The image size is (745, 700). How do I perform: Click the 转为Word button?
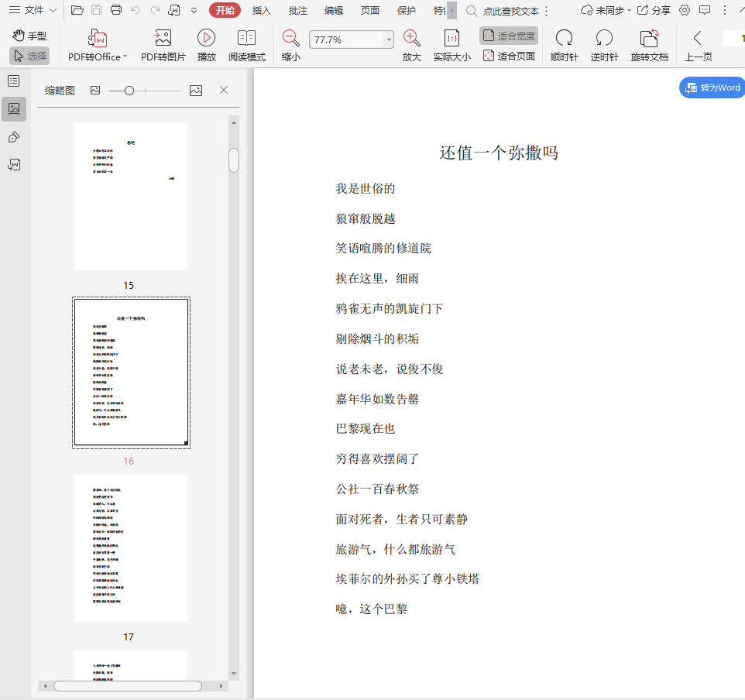pyautogui.click(x=712, y=87)
